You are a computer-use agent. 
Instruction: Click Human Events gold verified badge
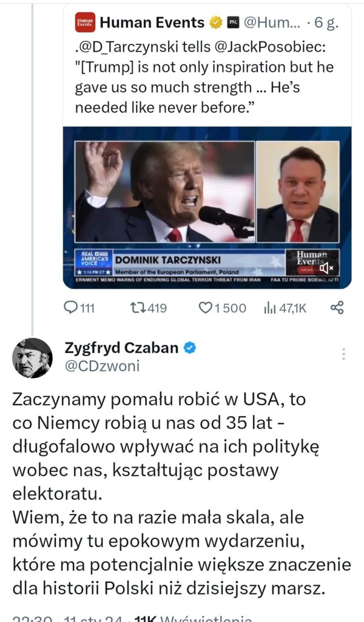point(215,23)
